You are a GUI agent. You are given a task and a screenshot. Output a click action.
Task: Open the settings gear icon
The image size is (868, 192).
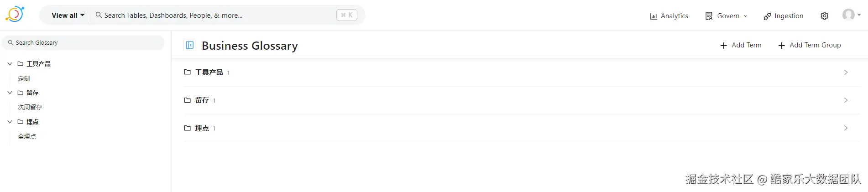[824, 16]
